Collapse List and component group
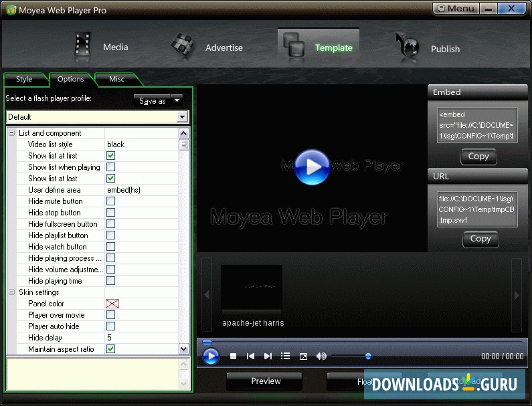This screenshot has width=532, height=406. click(x=11, y=133)
